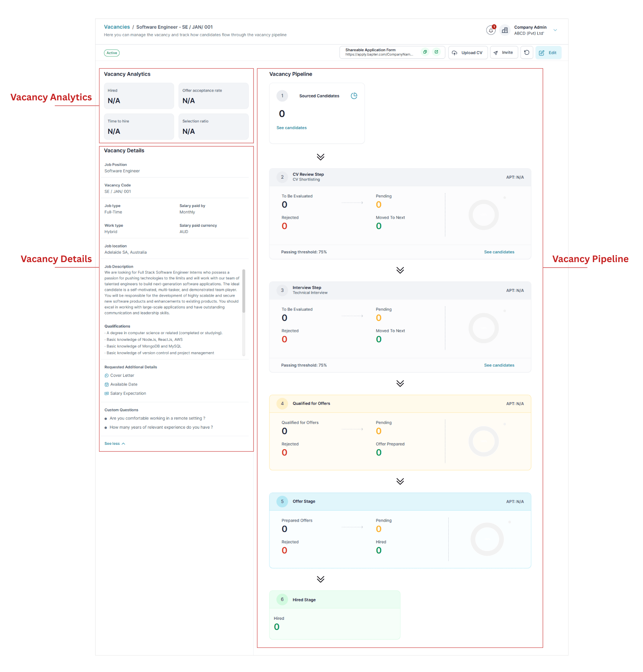Click CV Review Step Moved To Next count
The height and width of the screenshot is (672, 643).
(379, 226)
